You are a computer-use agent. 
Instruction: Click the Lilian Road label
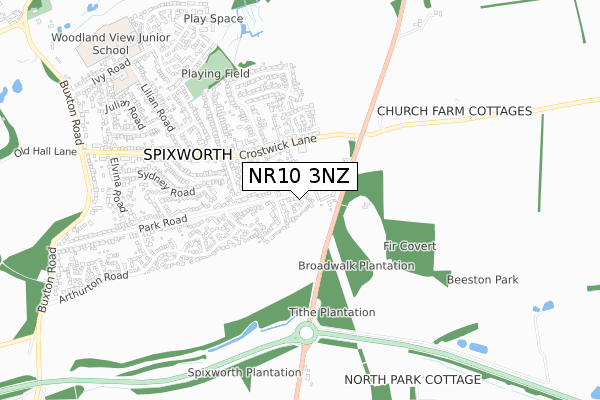pyautogui.click(x=158, y=108)
